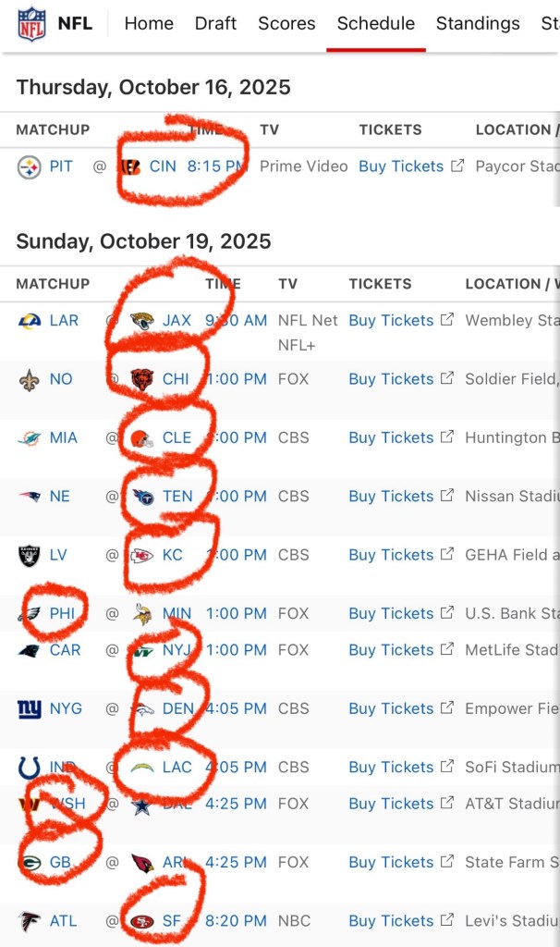Buy Tickets for the ATL at SF game

click(x=392, y=921)
